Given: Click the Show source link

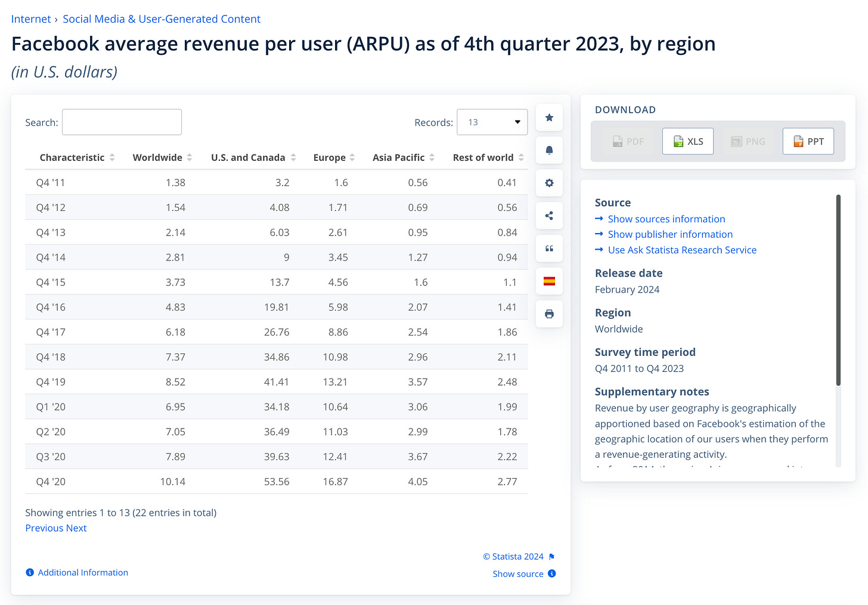Looking at the screenshot, I should tap(518, 574).
